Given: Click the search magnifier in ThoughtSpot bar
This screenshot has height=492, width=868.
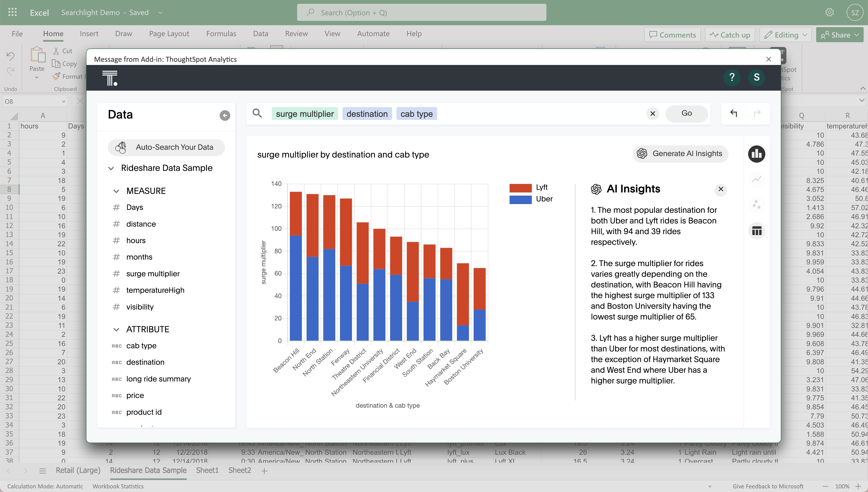Looking at the screenshot, I should (257, 113).
